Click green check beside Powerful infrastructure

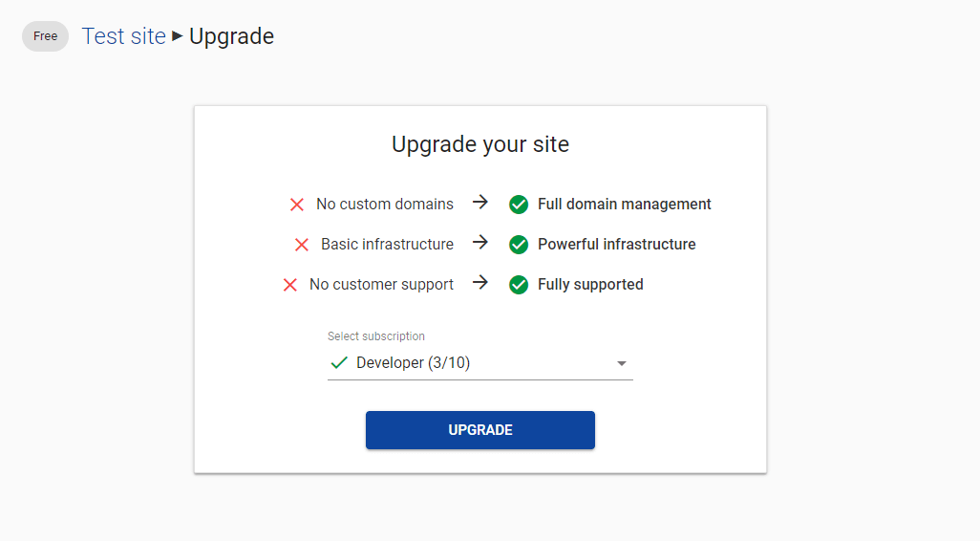click(518, 245)
